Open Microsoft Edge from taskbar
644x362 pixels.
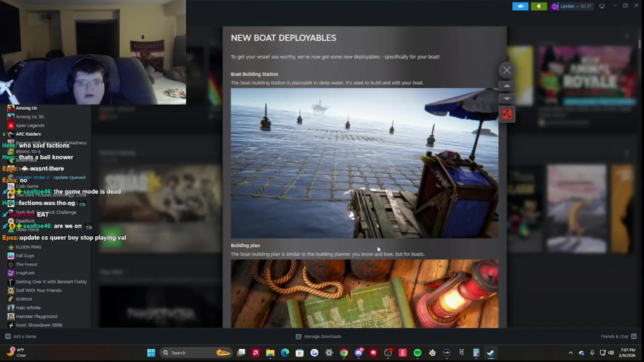tap(285, 352)
